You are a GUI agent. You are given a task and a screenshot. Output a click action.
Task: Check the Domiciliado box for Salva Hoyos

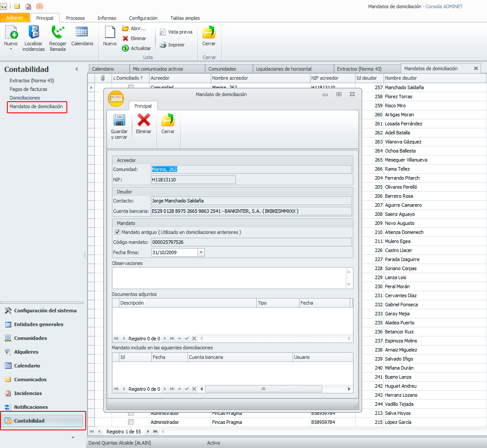pos(131,413)
